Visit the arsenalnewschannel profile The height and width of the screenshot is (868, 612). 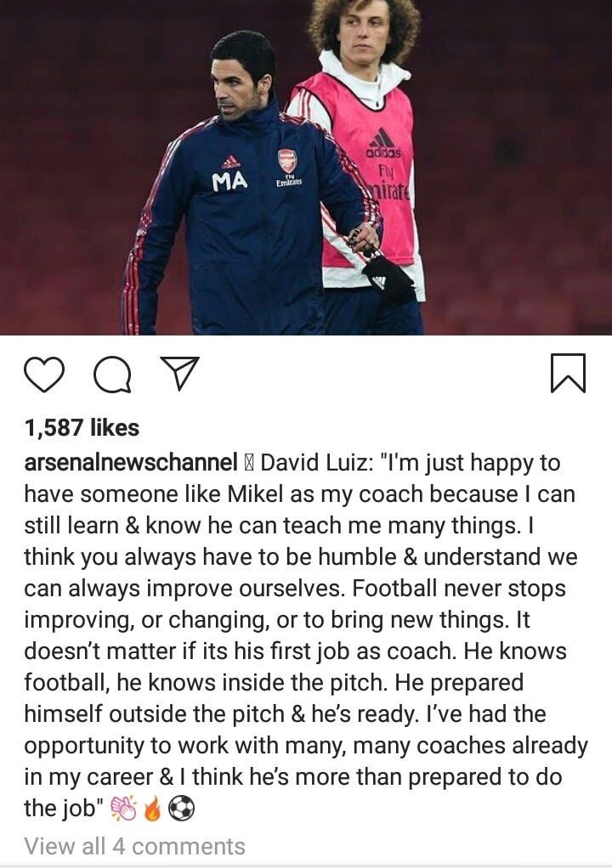pyautogui.click(x=131, y=462)
